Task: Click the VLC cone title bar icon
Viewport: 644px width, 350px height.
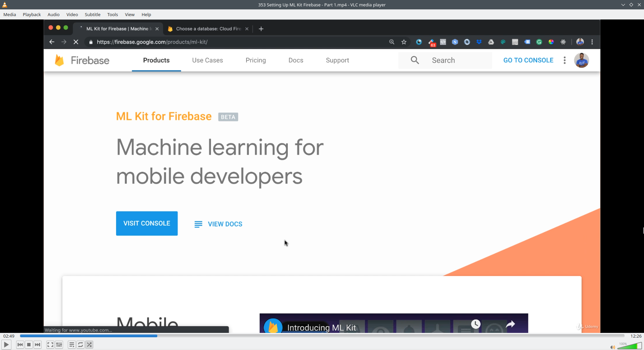Action: [x=5, y=5]
